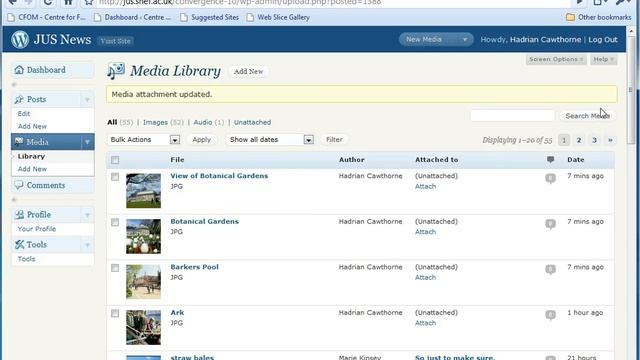The image size is (640, 360).
Task: Open Add New under Posts
Action: pos(32,126)
